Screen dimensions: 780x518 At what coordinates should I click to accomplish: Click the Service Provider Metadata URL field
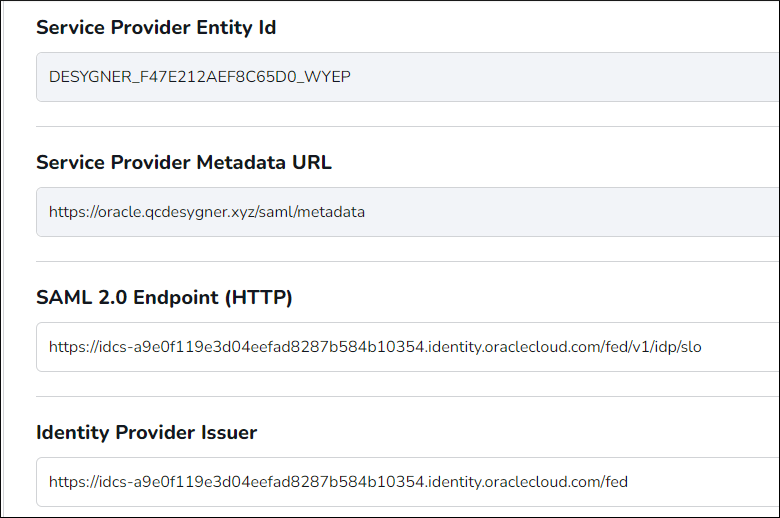pyautogui.click(x=407, y=212)
